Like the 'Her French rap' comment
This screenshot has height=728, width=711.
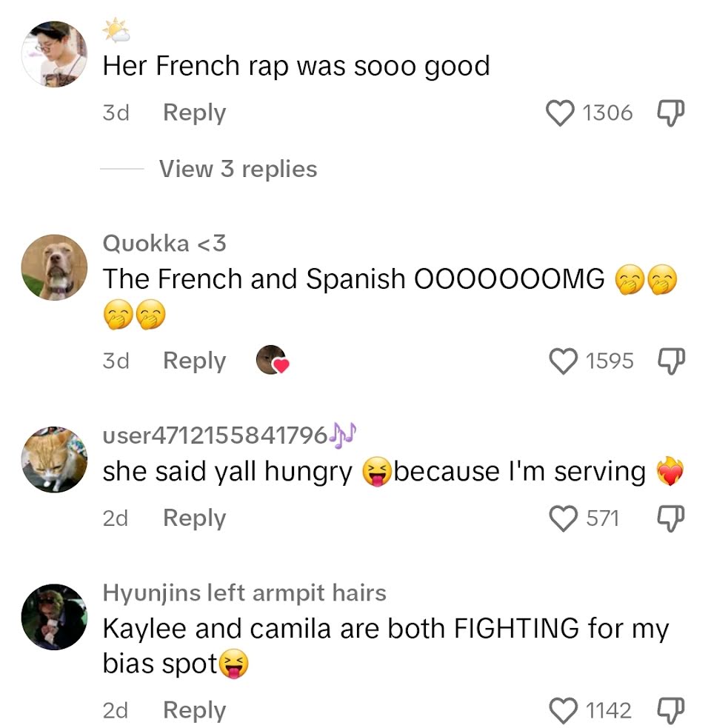560,113
